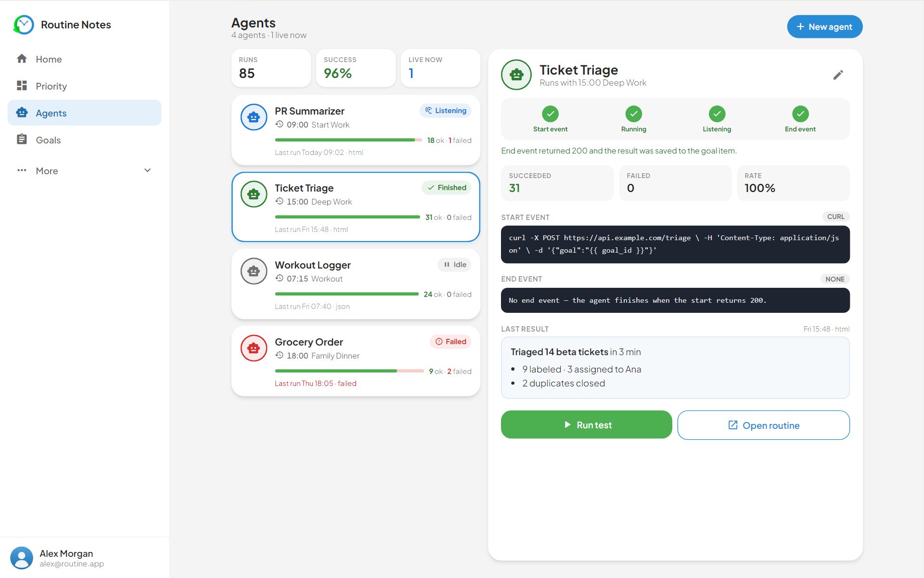Select the Grocery Order agent title
Image resolution: width=924 pixels, height=578 pixels.
[x=309, y=342]
